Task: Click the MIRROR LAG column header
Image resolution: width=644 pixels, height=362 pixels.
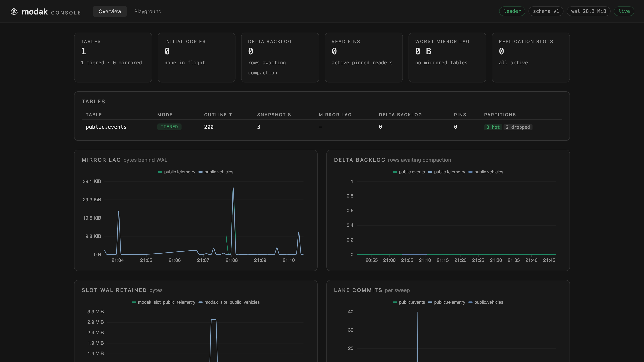Action: 335,115
